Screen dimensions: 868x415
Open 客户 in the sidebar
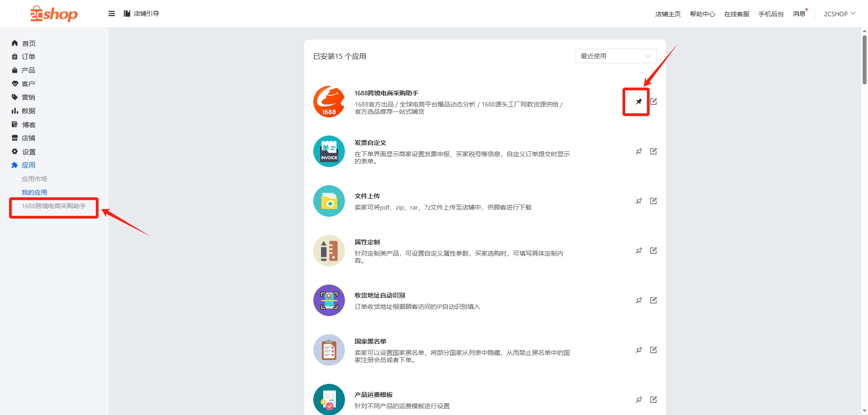pos(28,84)
